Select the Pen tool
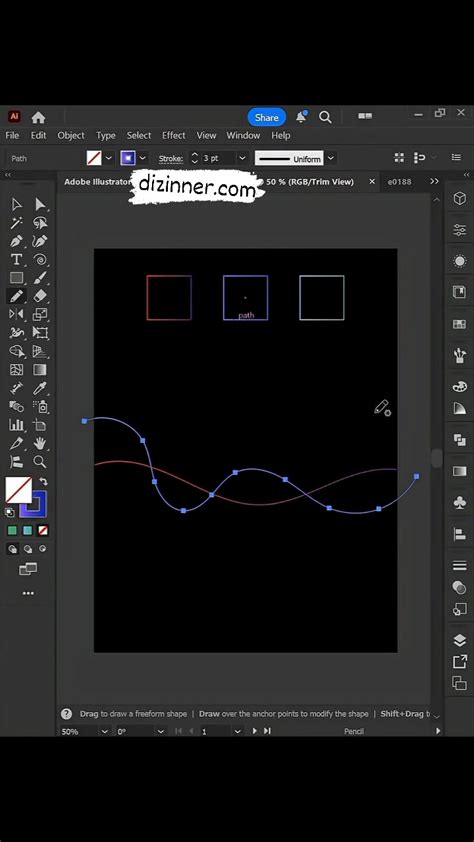 (x=17, y=241)
